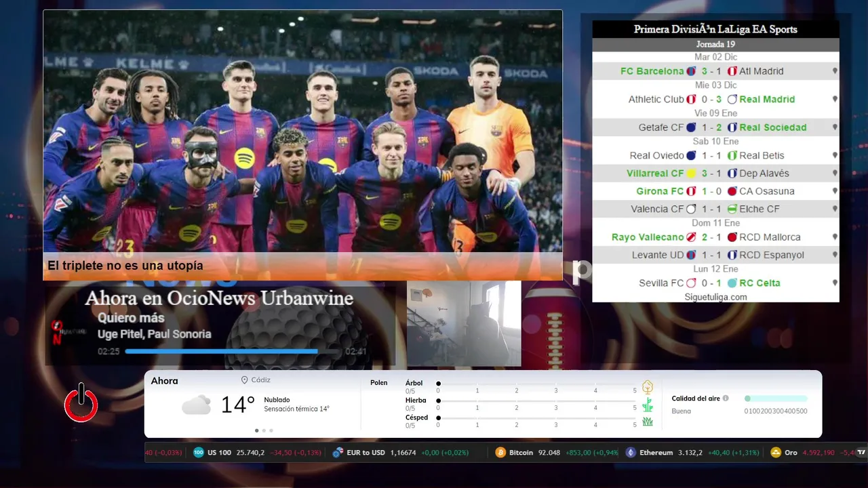Click the 14° temperature reading
Viewport: 868px width, 488px height.
pyautogui.click(x=238, y=405)
